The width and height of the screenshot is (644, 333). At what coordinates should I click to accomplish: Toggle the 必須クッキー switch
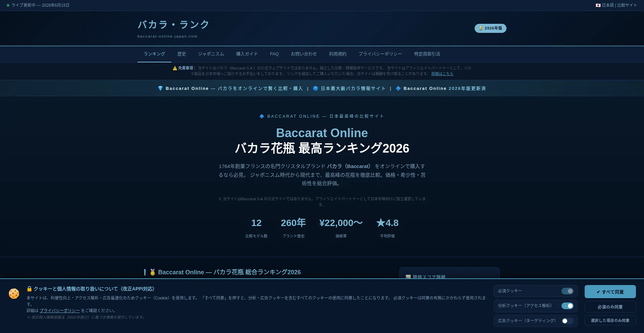coord(568,291)
